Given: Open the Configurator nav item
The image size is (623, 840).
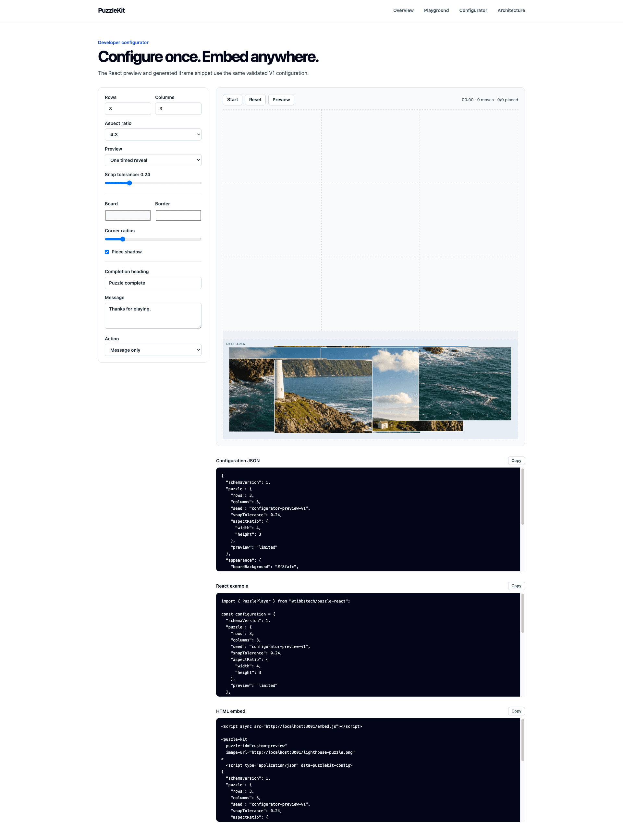Looking at the screenshot, I should (x=473, y=11).
